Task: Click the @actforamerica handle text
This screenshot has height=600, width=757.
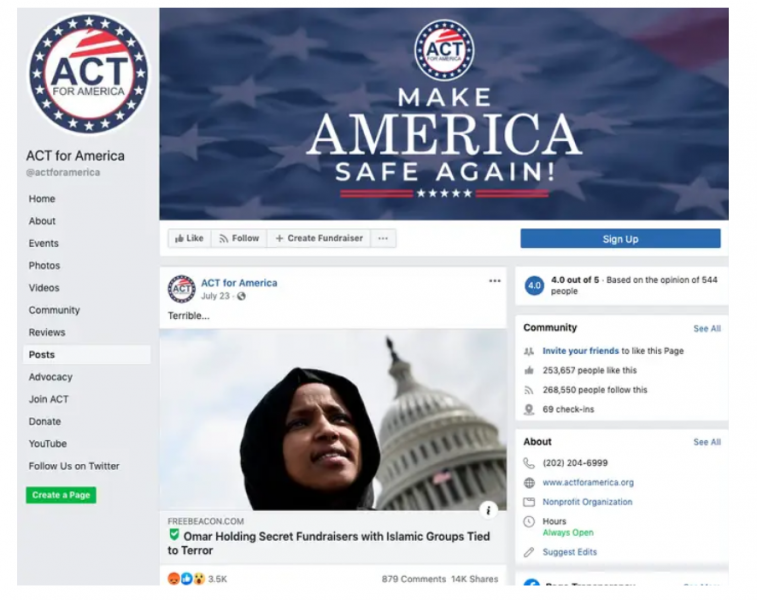Action: click(63, 172)
